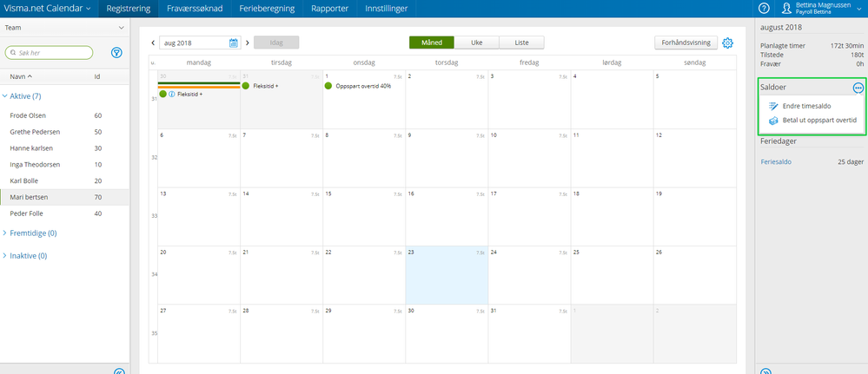This screenshot has height=374, width=868.
Task: Click the user profile avatar icon
Action: [x=786, y=9]
